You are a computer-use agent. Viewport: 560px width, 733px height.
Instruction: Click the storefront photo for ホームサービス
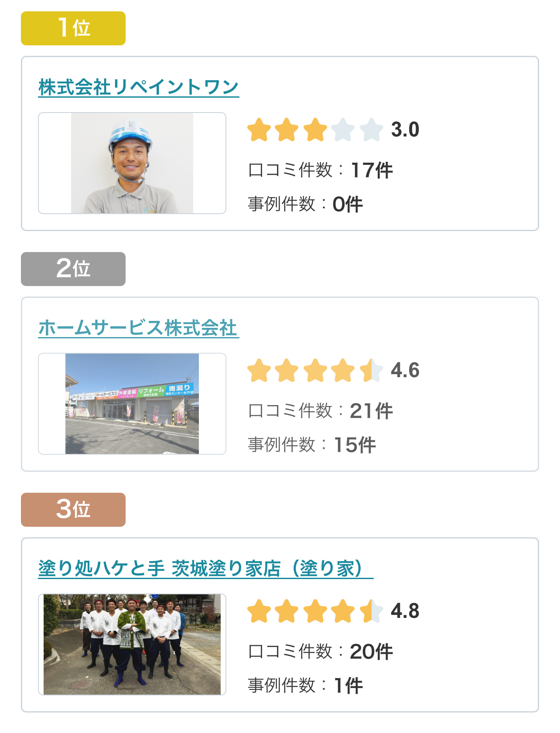coord(132,404)
